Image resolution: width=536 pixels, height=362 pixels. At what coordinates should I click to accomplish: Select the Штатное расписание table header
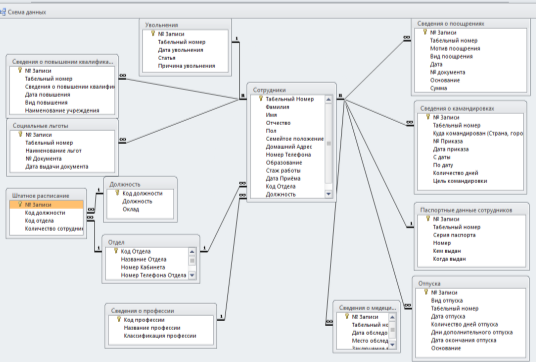tap(46, 196)
